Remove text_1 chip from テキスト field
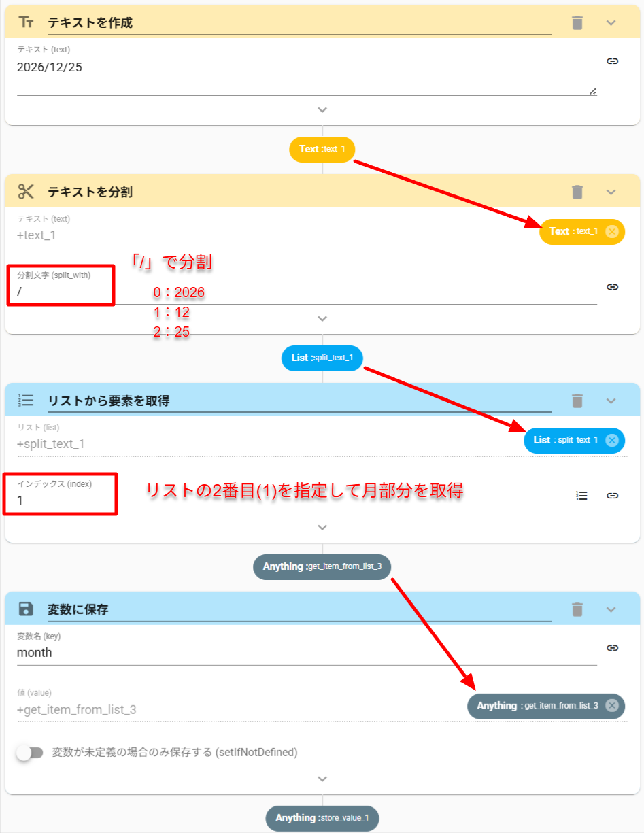The image size is (644, 833). coord(612,231)
